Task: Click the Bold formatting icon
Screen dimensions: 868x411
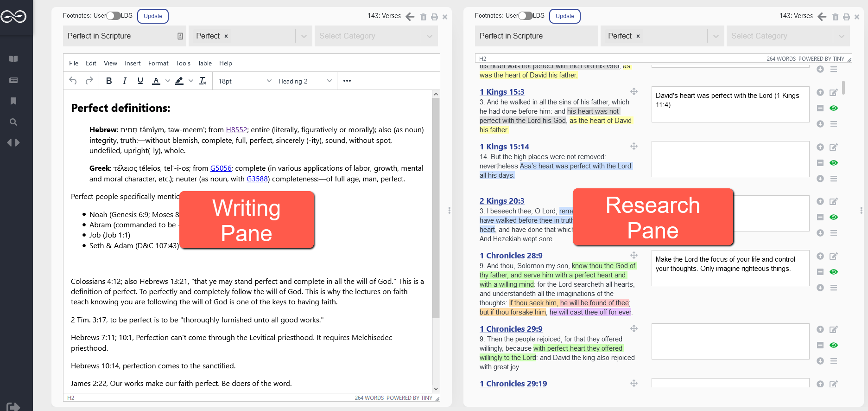Action: [x=109, y=81]
